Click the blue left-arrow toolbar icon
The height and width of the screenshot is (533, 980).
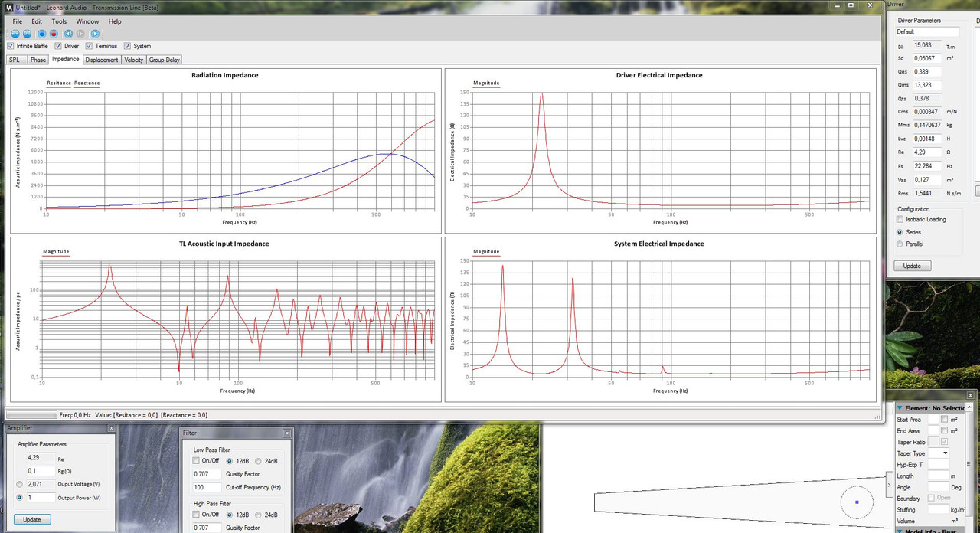[x=68, y=34]
